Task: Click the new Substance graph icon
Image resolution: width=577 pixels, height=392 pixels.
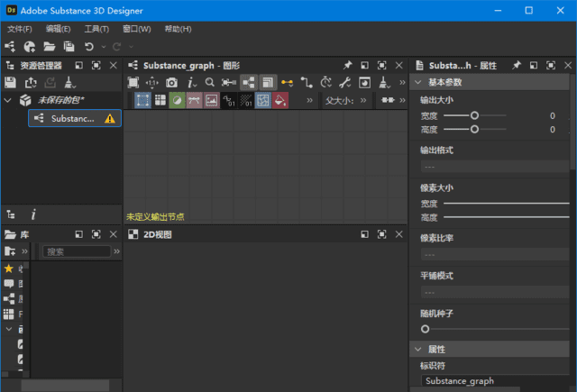Action: coord(10,46)
